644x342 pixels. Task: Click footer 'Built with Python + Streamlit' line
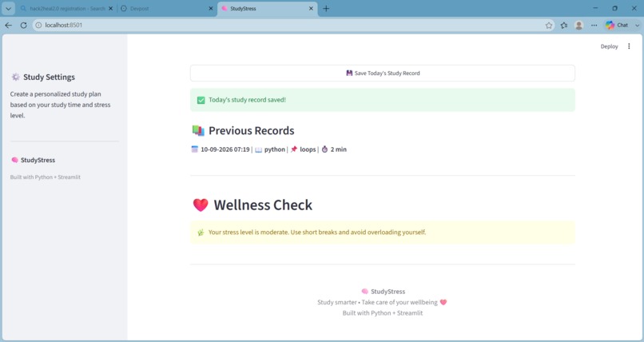tap(383, 313)
